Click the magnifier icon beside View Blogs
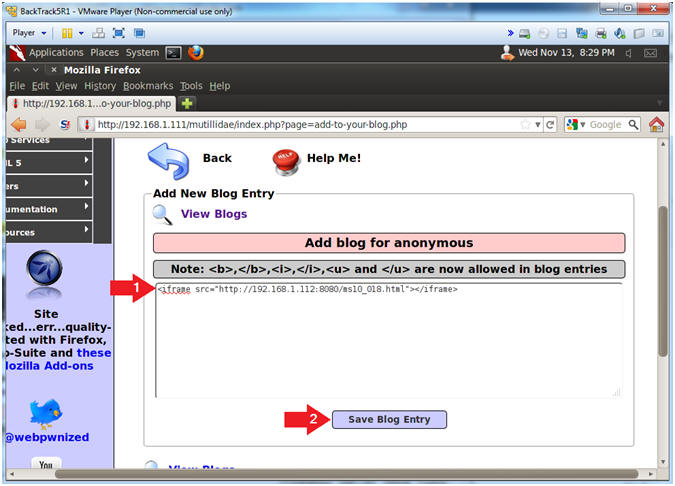The width and height of the screenshot is (675, 486). (x=163, y=215)
